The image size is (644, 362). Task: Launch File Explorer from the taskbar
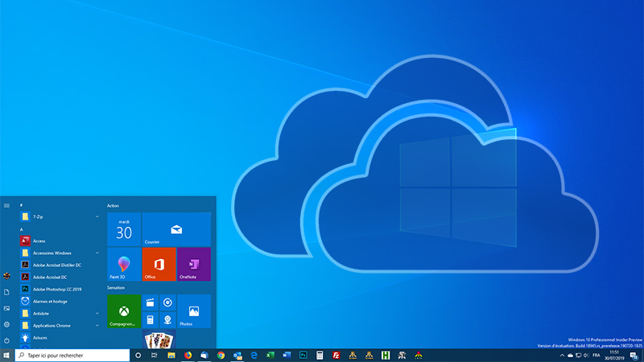tap(171, 356)
